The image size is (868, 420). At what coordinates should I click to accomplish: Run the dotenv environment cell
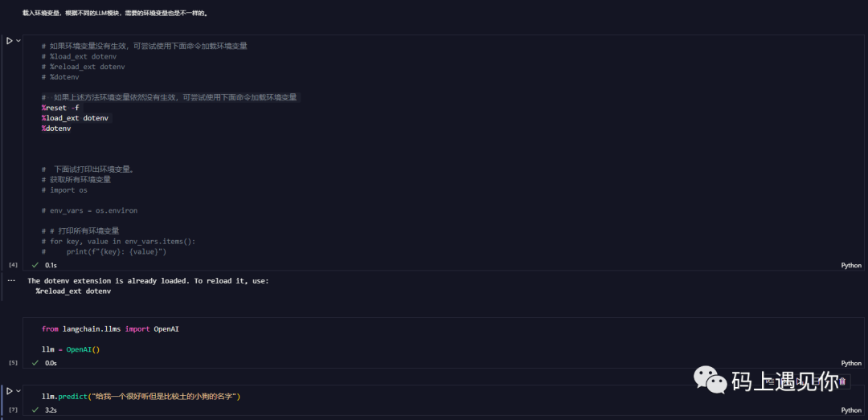(x=10, y=40)
